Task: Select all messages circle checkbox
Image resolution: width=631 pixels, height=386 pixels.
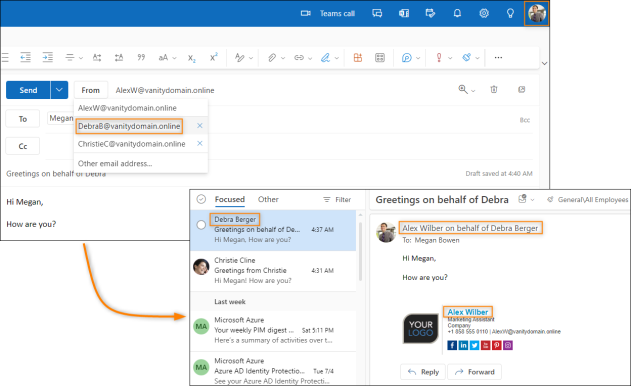Action: tap(201, 199)
